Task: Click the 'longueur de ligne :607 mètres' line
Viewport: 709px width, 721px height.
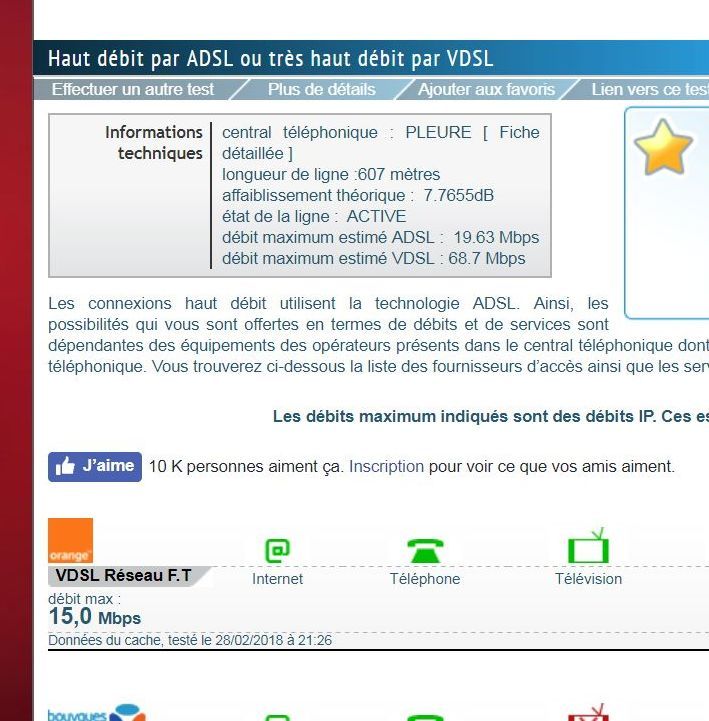Action: coord(331,174)
